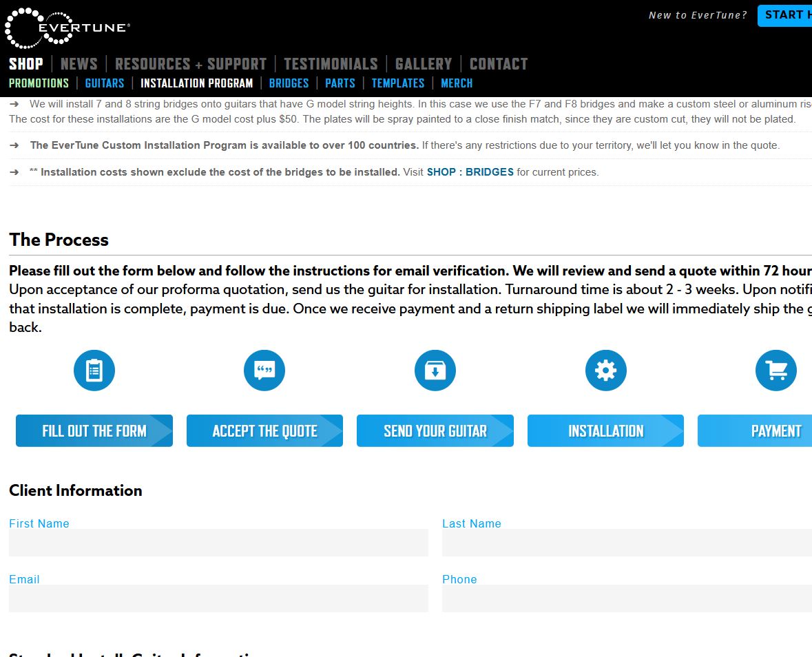Click the EverTune logo
This screenshot has width=812, height=657.
coord(67,28)
